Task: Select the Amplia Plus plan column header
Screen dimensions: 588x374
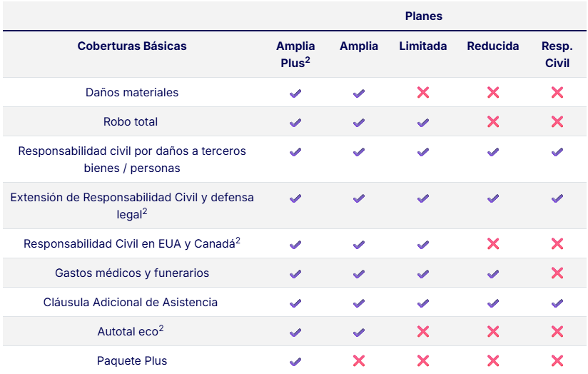Action: 295,54
